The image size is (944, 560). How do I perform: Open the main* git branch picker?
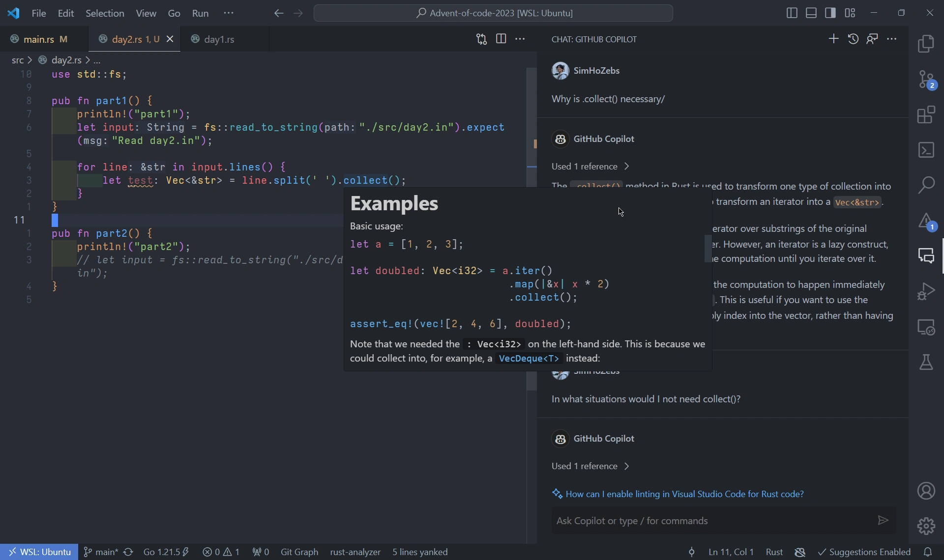click(100, 552)
